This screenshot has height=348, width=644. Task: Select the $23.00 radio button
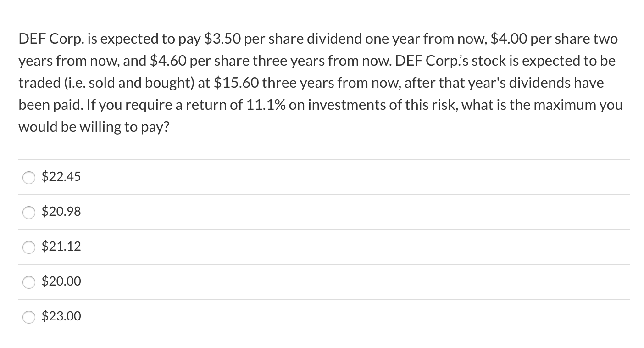(28, 317)
